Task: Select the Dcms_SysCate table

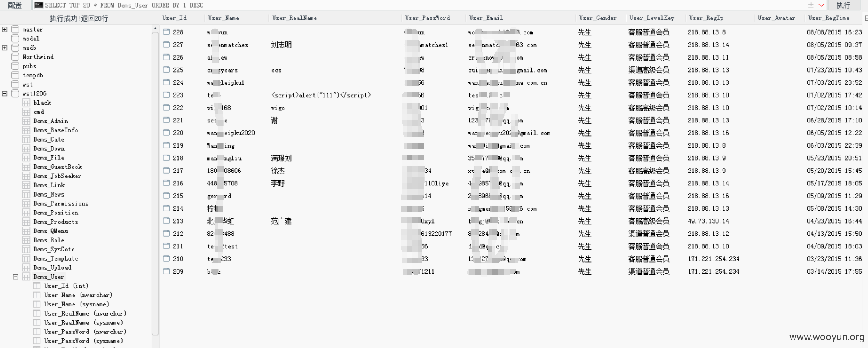Action: tap(54, 249)
